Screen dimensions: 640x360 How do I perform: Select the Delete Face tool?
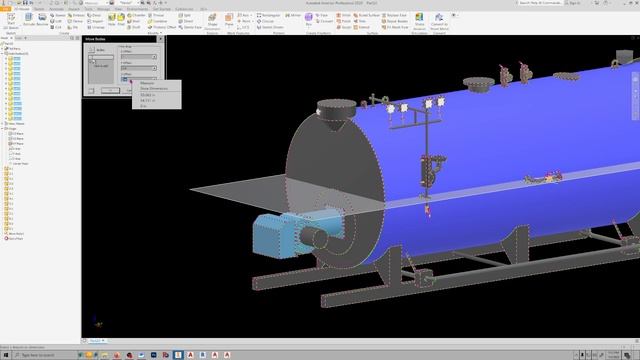[190, 27]
